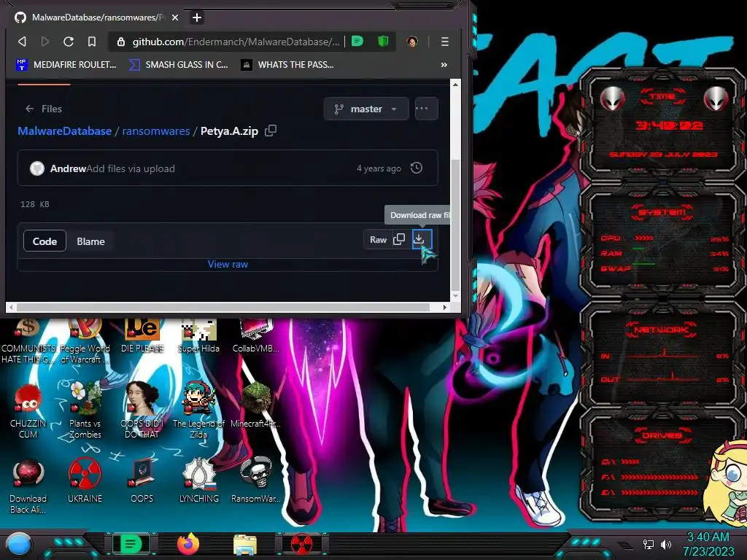Open the browser profile avatar

[413, 42]
